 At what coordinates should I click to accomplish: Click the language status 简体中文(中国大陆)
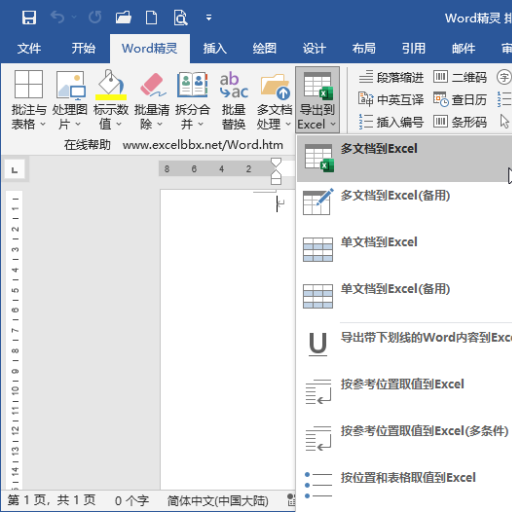click(x=218, y=500)
